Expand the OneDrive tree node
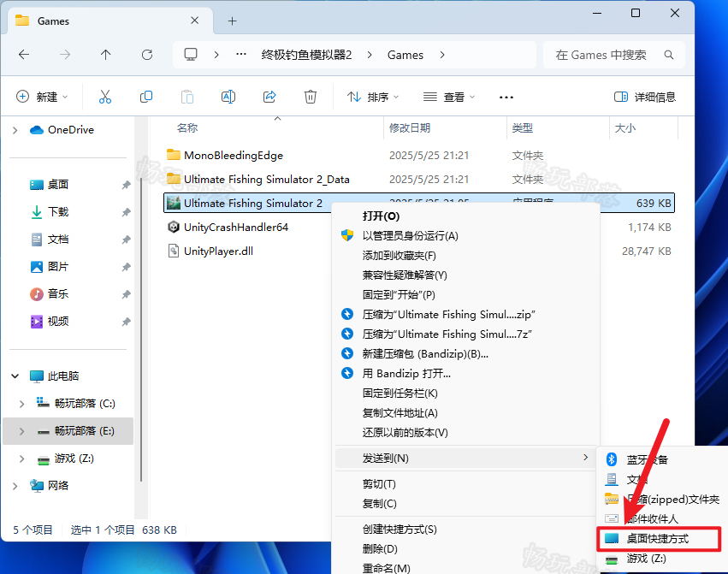Image resolution: width=728 pixels, height=574 pixels. tap(15, 130)
